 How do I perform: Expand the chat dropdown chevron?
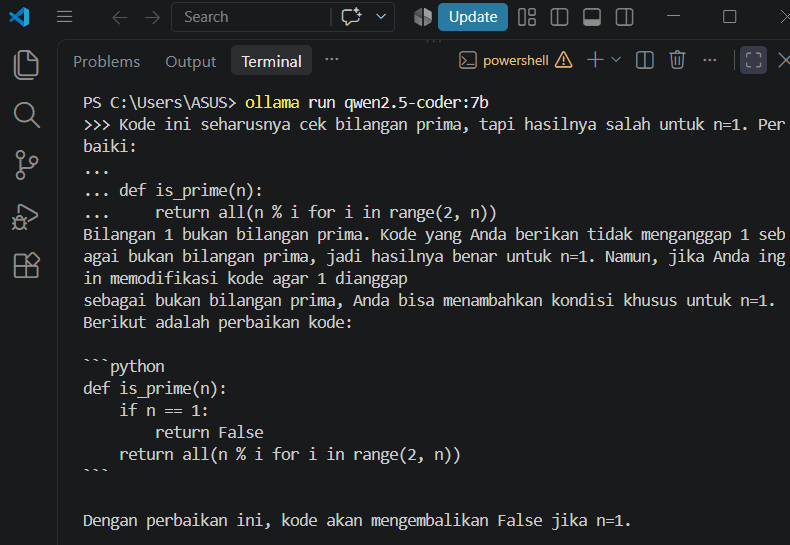tap(381, 17)
